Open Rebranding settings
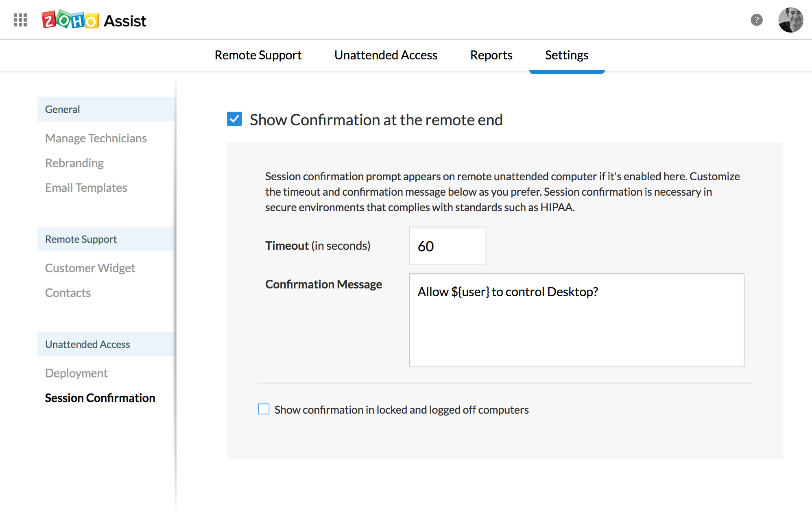Image resolution: width=812 pixels, height=511 pixels. coord(74,163)
